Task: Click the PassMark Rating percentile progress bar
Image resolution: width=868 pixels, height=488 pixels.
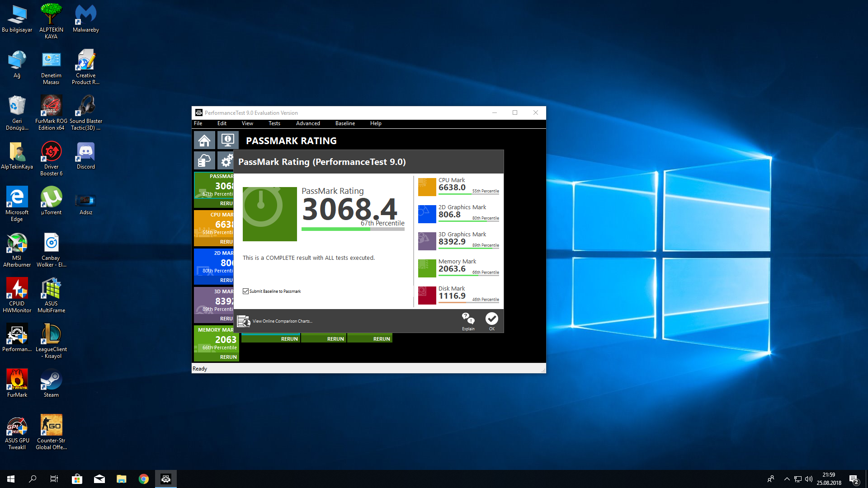Action: pyautogui.click(x=353, y=229)
